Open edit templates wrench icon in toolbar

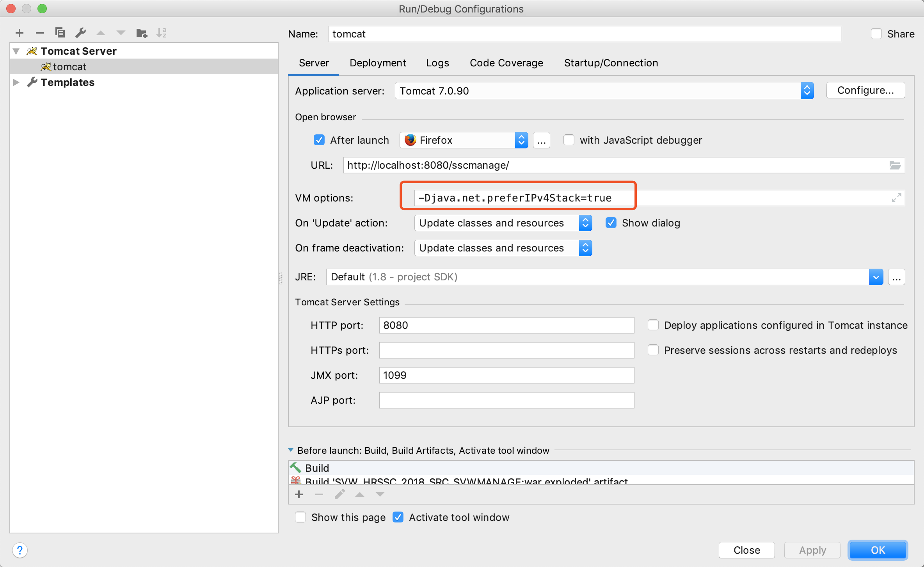click(x=80, y=33)
